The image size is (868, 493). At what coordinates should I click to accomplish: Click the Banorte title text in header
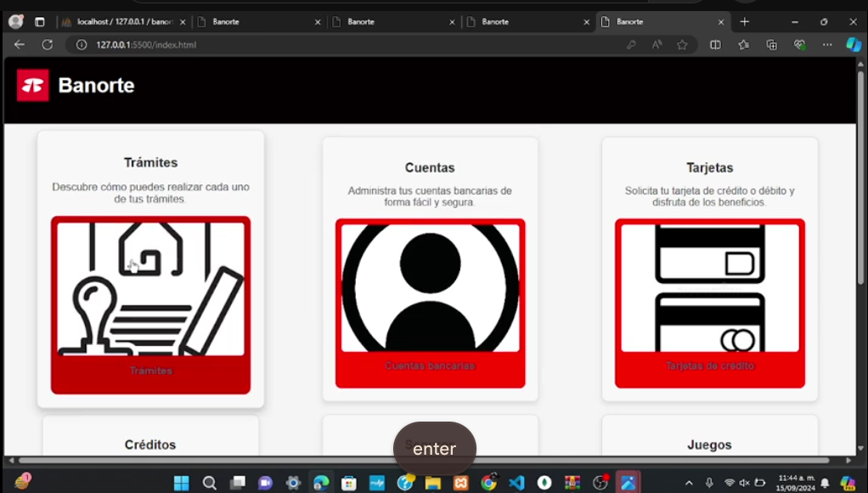point(96,85)
